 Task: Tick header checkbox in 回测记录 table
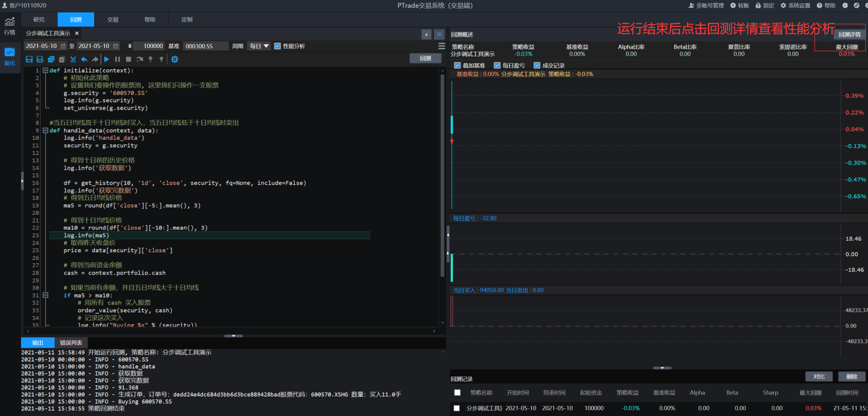[x=457, y=393]
